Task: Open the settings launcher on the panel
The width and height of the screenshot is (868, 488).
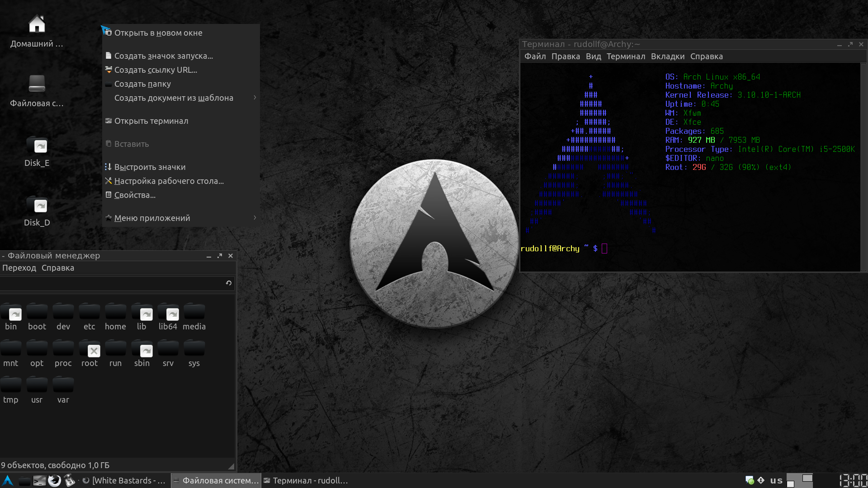Action: (69, 481)
